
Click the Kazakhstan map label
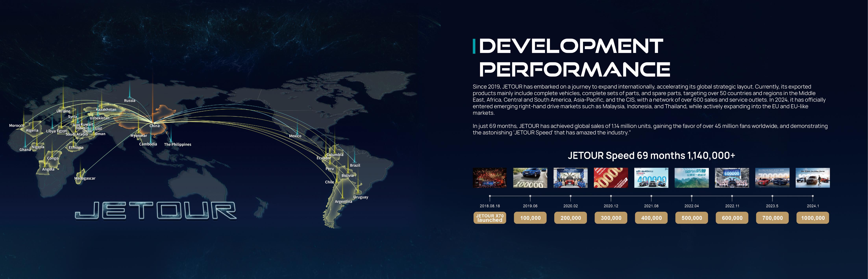(x=106, y=110)
